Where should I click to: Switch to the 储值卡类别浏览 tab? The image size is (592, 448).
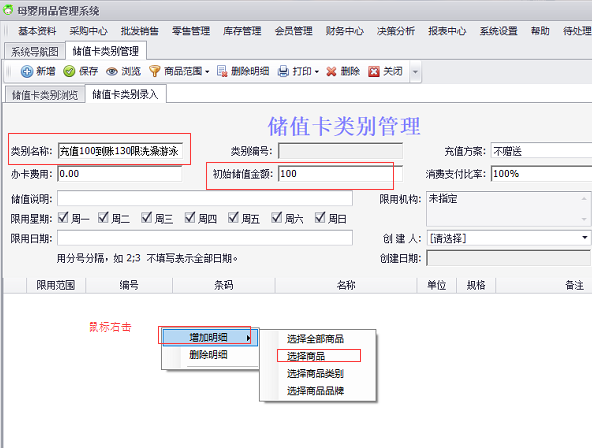[45, 95]
